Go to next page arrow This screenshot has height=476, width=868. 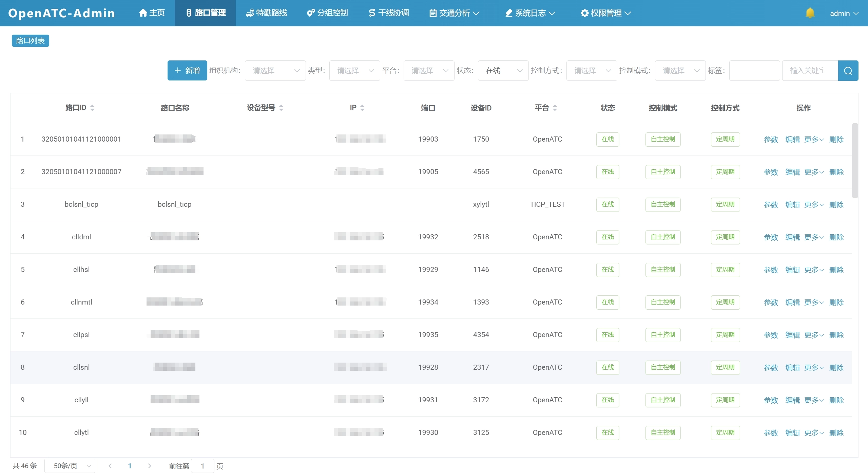(x=150, y=466)
